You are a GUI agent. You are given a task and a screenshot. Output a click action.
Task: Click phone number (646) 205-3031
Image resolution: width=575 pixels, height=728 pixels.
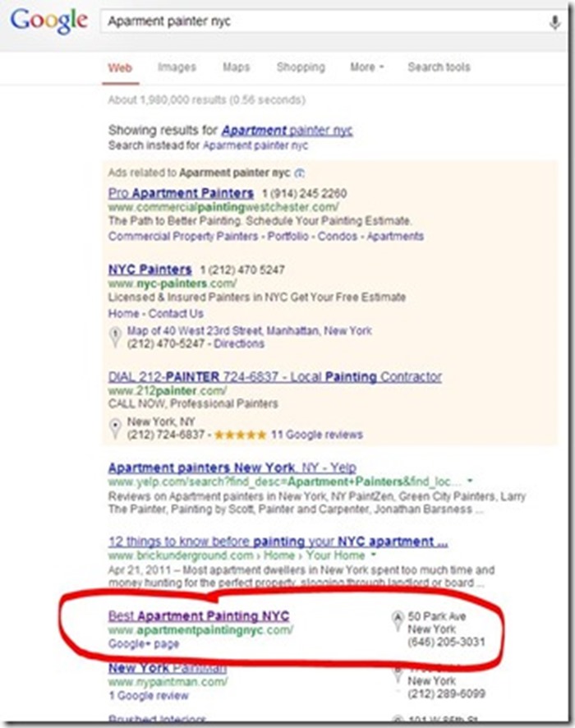click(x=446, y=642)
